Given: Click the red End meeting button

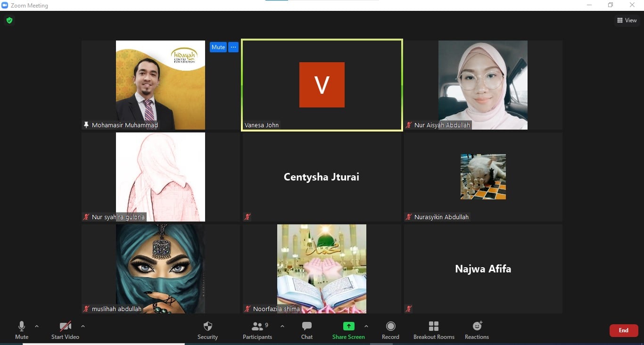Looking at the screenshot, I should pyautogui.click(x=623, y=330).
